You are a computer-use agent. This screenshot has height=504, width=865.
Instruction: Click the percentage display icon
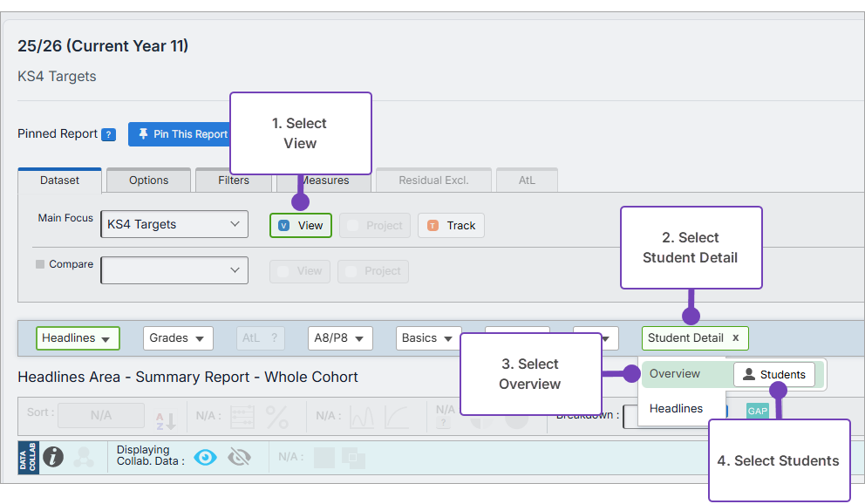[277, 417]
